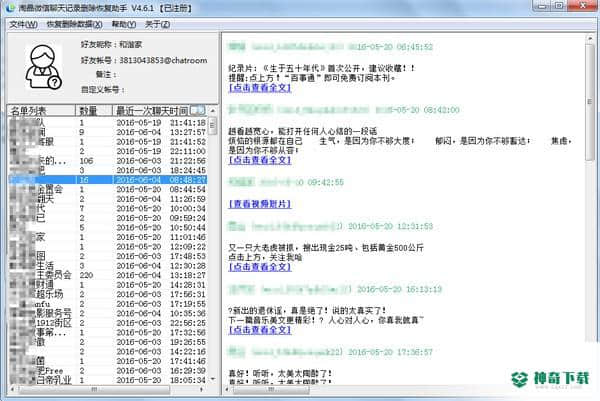Select the row dated 2016-06-03 17:48:53
The image size is (600, 401).
[108, 256]
